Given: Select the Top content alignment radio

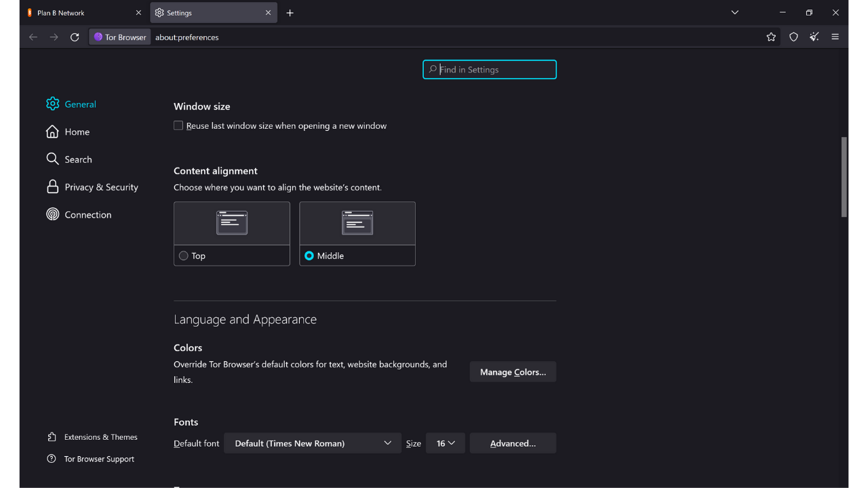Looking at the screenshot, I should 183,256.
